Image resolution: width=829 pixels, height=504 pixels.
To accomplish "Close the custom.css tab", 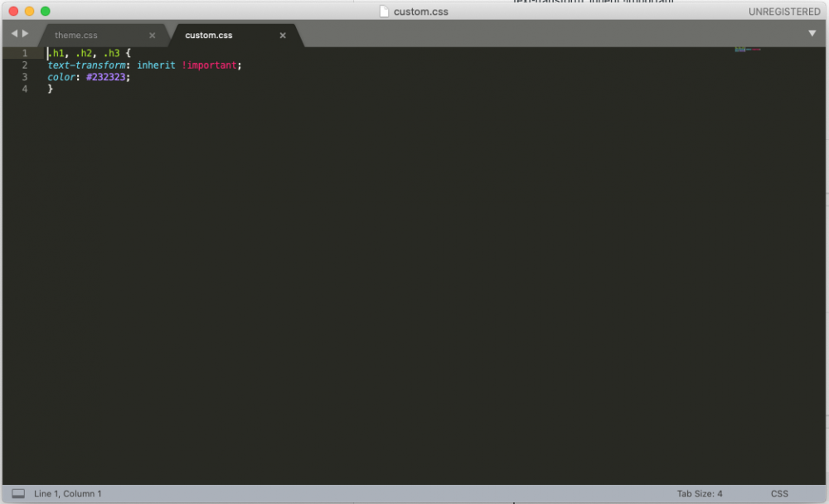I will pyautogui.click(x=283, y=36).
